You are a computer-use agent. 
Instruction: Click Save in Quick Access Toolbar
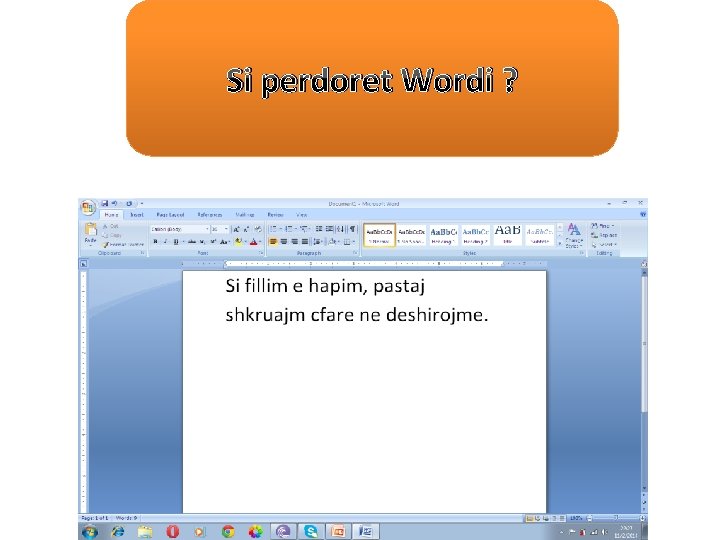(105, 203)
